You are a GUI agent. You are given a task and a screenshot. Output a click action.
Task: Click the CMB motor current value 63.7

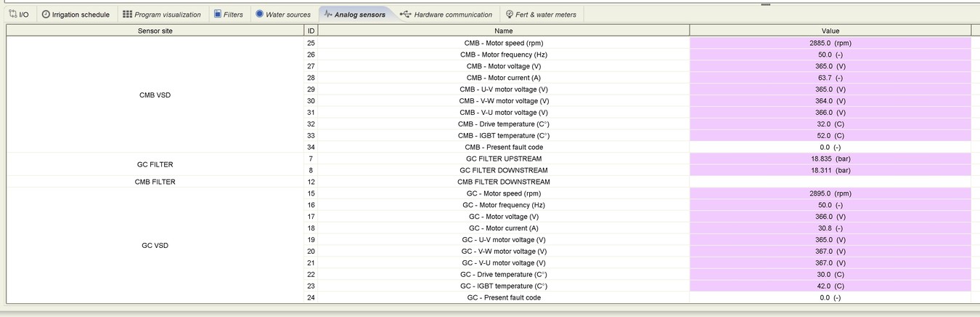830,78
